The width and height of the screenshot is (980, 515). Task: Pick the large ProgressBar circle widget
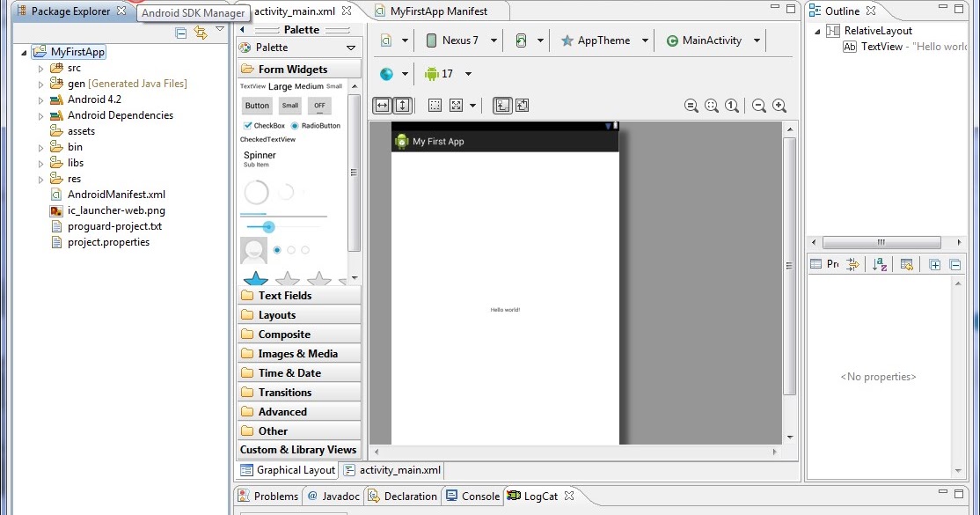tap(256, 192)
